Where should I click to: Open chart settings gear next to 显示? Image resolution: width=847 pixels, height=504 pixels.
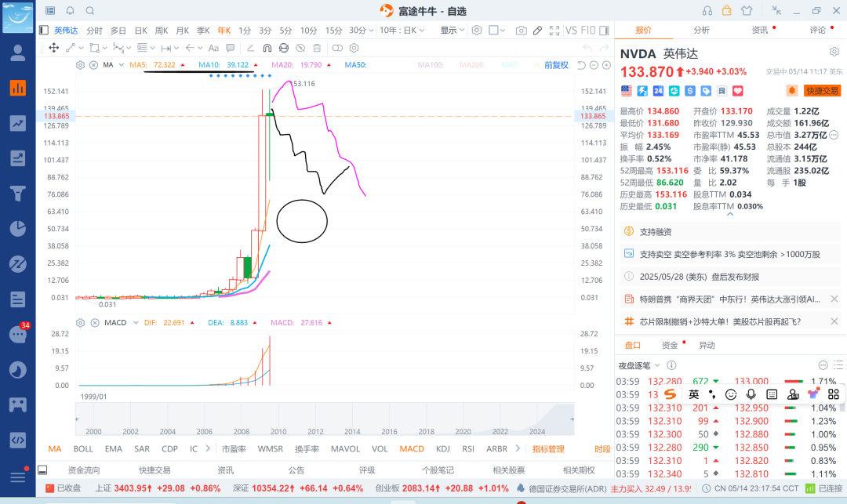pos(477,31)
